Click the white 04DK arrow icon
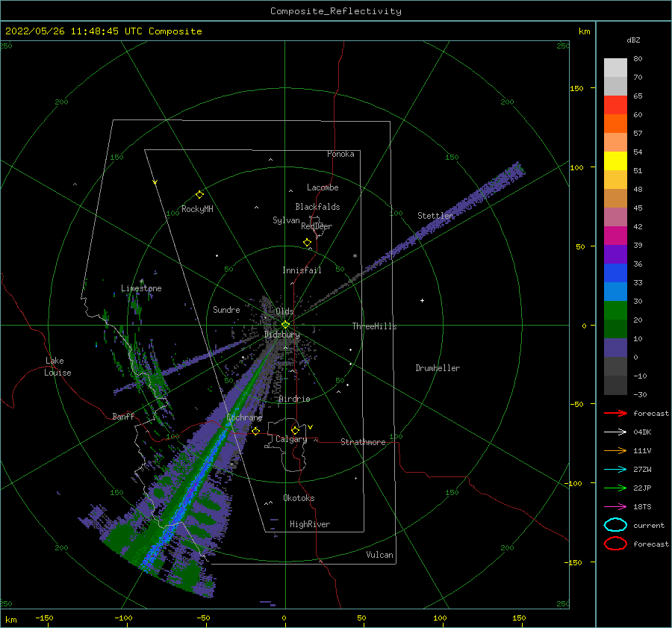Viewport: 672px width, 628px height. pyautogui.click(x=615, y=432)
